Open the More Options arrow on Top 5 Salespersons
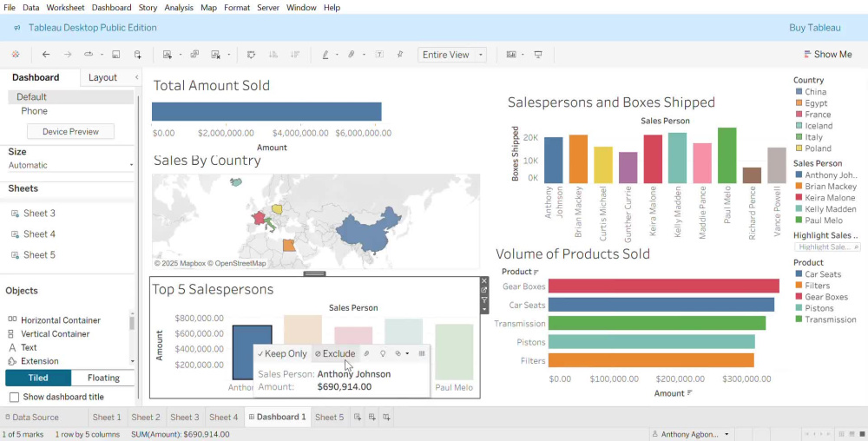 (x=484, y=309)
